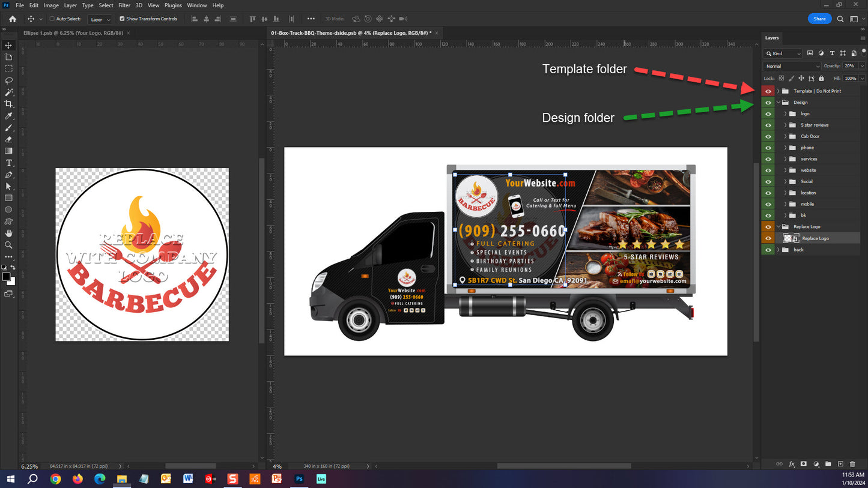
Task: Toggle visibility of the Cab Door group
Action: 768,136
